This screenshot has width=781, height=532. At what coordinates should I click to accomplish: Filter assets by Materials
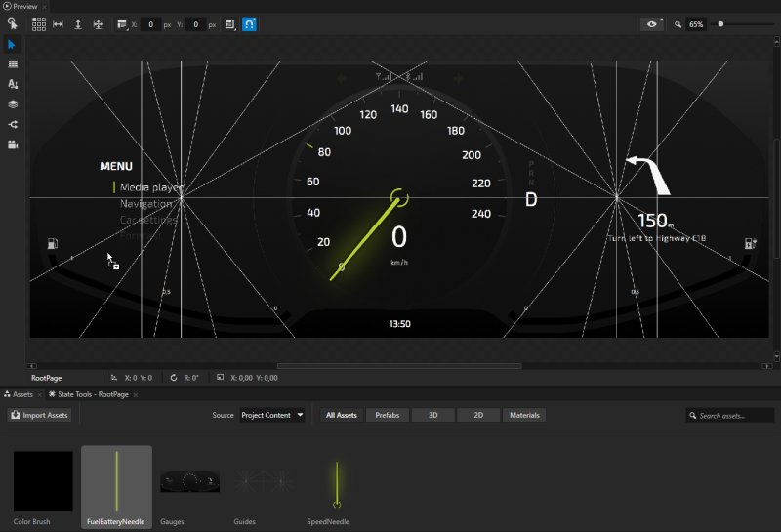coord(524,415)
